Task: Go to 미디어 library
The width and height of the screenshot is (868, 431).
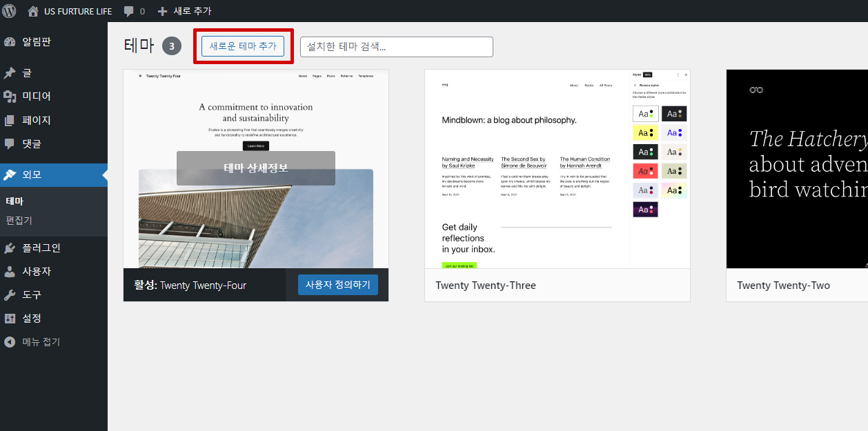Action: click(x=36, y=97)
